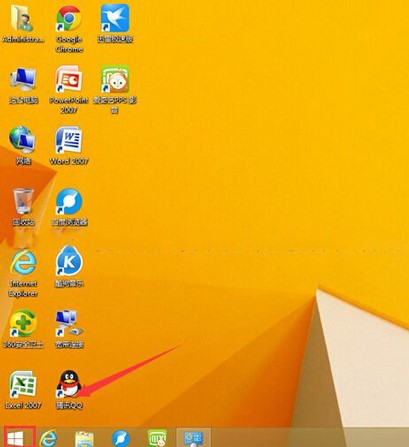The height and width of the screenshot is (447, 409).
Task: Click the "PowerPoint 2007" label text
Action: pyautogui.click(x=69, y=105)
